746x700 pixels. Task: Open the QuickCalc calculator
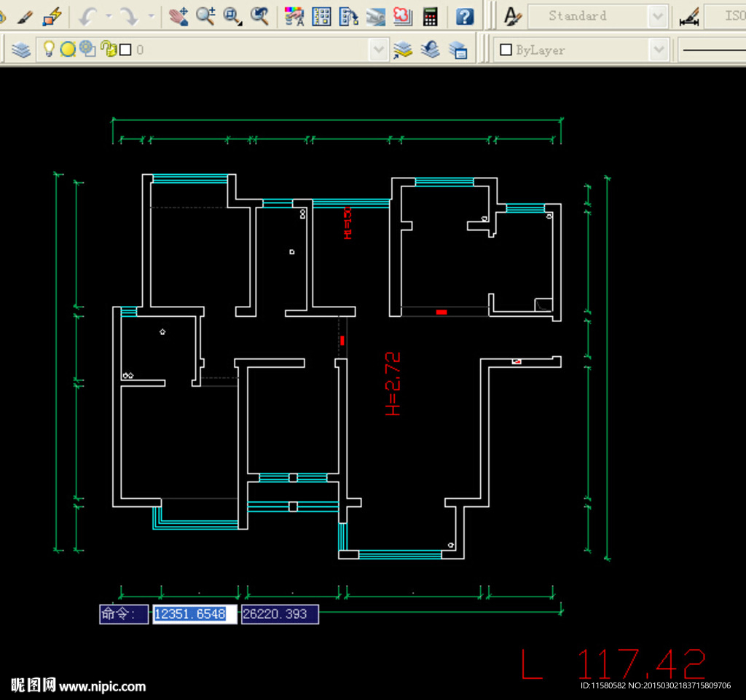click(430, 17)
